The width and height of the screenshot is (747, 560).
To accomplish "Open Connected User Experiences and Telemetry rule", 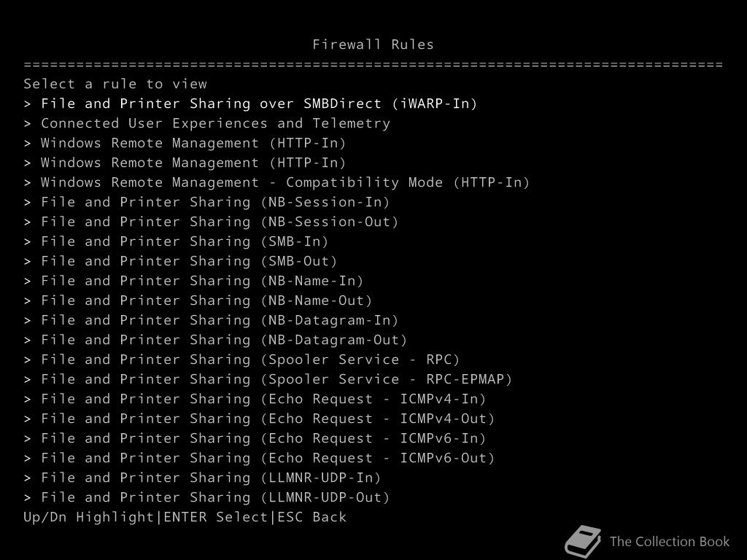I will coord(215,123).
